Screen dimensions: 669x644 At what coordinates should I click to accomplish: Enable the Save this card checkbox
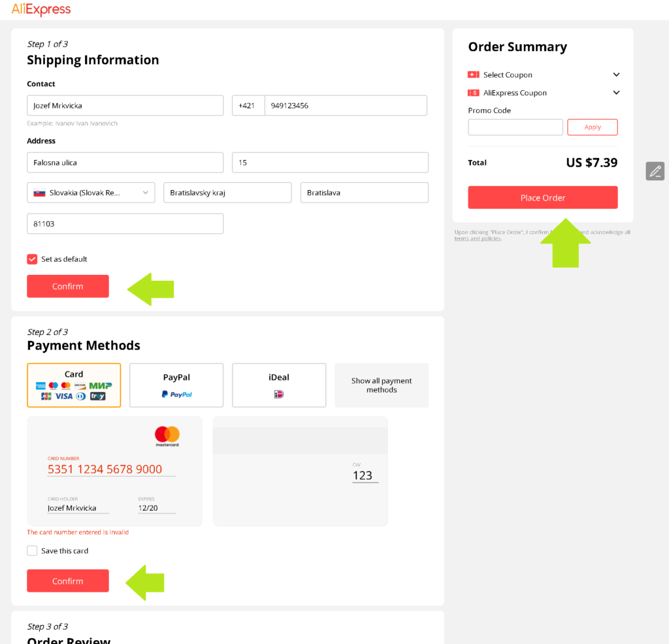(32, 551)
